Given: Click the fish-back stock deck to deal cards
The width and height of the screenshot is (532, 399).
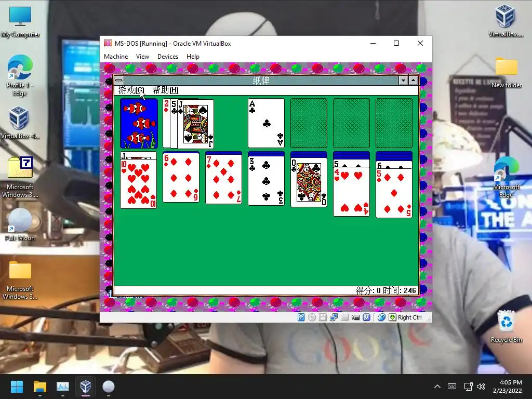Looking at the screenshot, I should click(139, 123).
